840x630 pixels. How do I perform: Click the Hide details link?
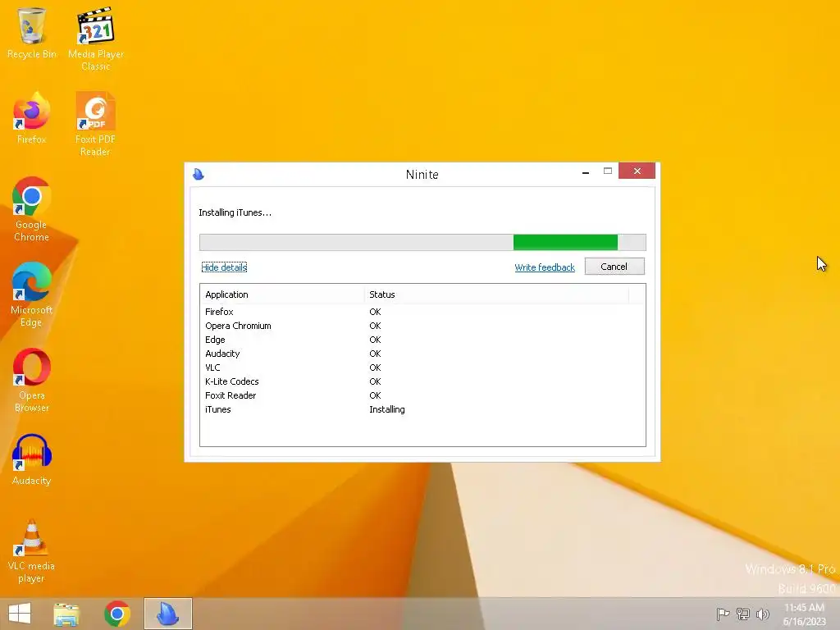pyautogui.click(x=224, y=267)
